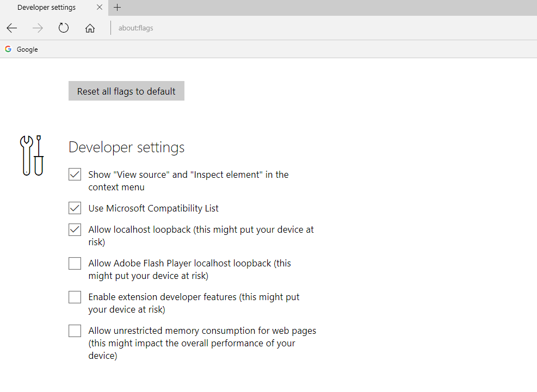
Task: Close the Developer settings tab
Action: tap(100, 8)
